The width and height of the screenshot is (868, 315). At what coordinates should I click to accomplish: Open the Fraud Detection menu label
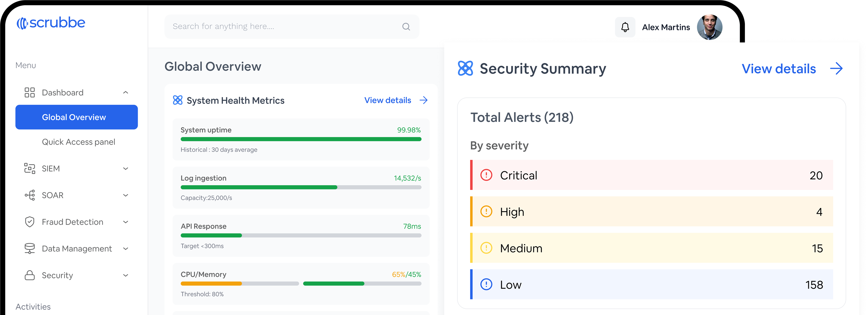(x=72, y=222)
